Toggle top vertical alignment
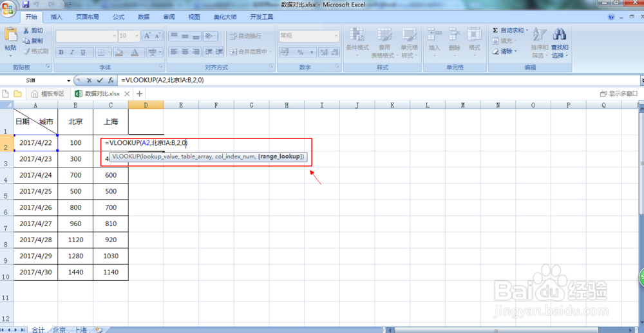 [x=174, y=35]
